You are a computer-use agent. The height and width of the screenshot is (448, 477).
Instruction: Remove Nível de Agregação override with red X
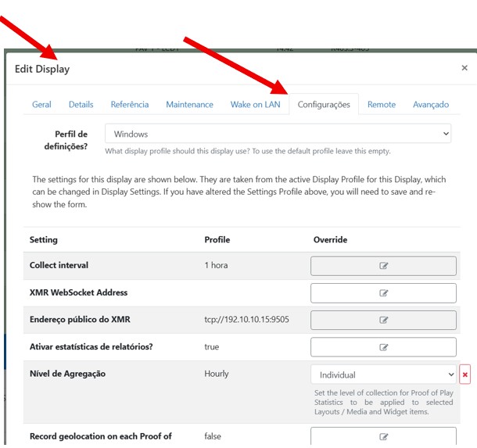(x=465, y=375)
